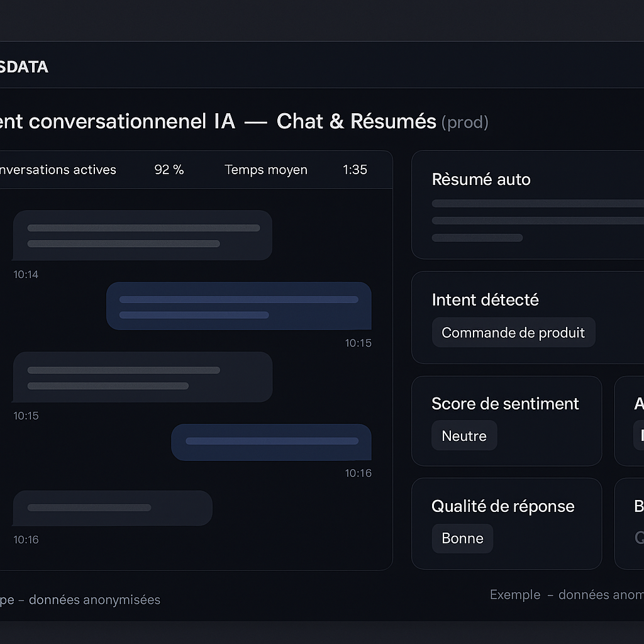Select the blue agent reply bubble
Image resolution: width=644 pixels, height=644 pixels.
239,306
